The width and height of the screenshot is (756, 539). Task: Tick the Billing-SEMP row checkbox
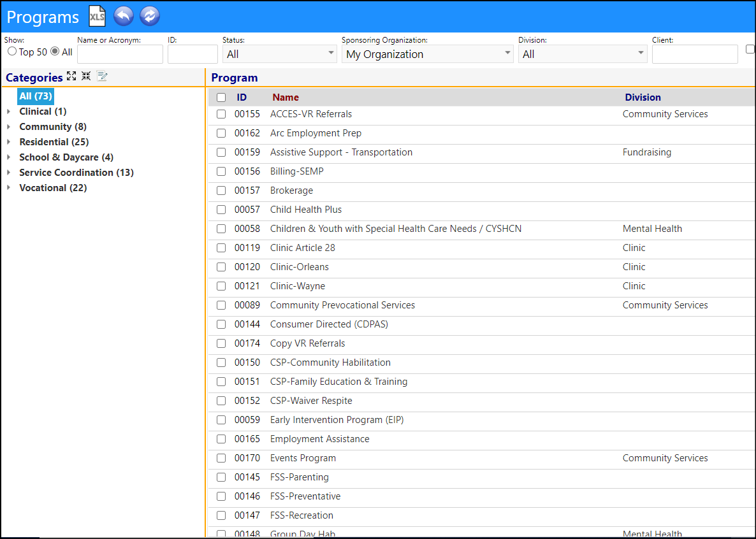[221, 171]
